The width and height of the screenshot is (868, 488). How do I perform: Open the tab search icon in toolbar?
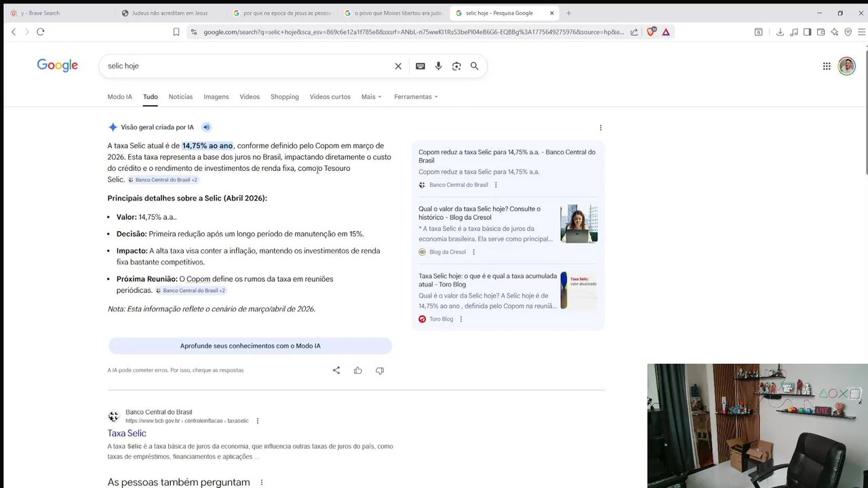coord(759,32)
